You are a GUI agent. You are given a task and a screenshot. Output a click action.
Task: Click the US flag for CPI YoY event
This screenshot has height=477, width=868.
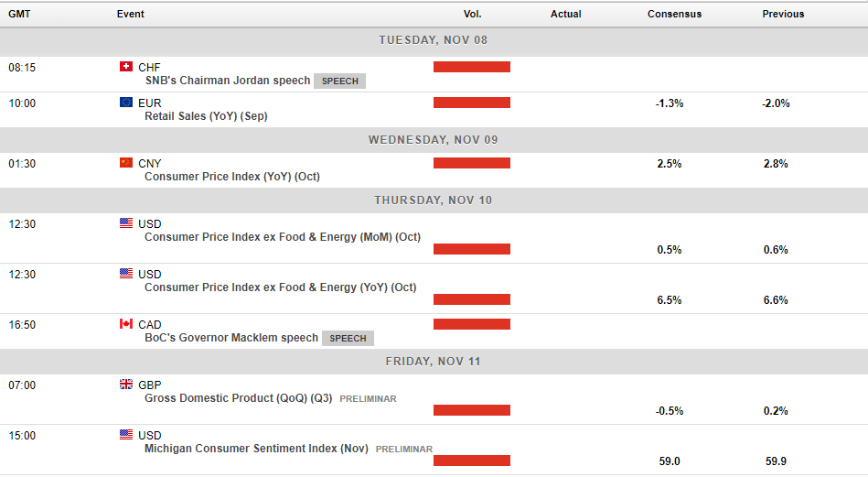coord(126,274)
